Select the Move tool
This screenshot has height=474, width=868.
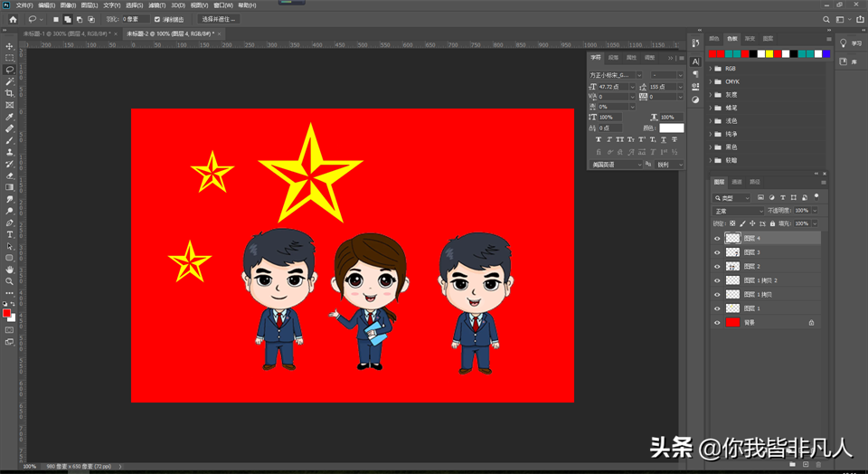click(9, 46)
